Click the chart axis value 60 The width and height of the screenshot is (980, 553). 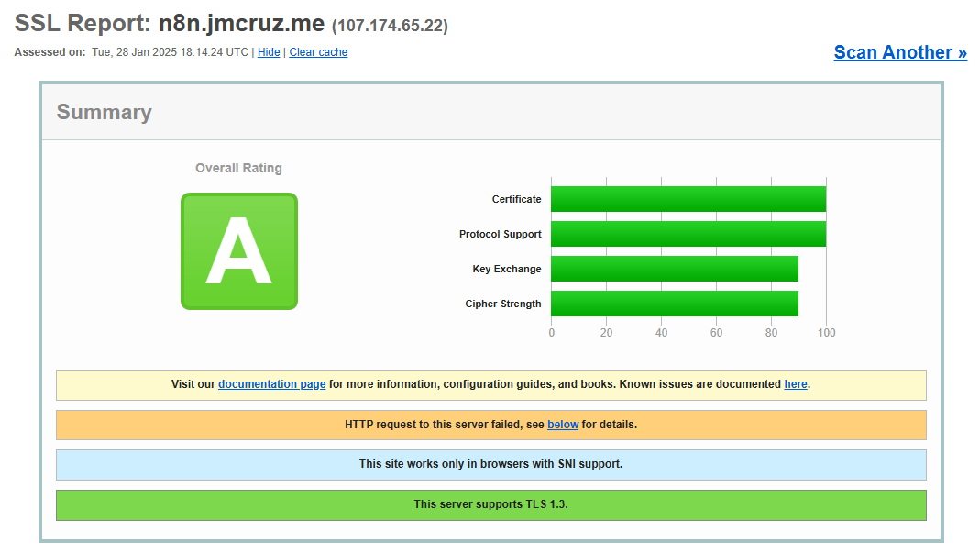(716, 333)
